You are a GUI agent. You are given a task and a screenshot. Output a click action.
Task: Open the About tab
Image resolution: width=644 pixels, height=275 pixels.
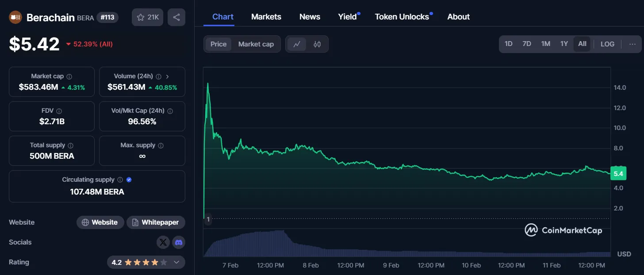click(458, 17)
